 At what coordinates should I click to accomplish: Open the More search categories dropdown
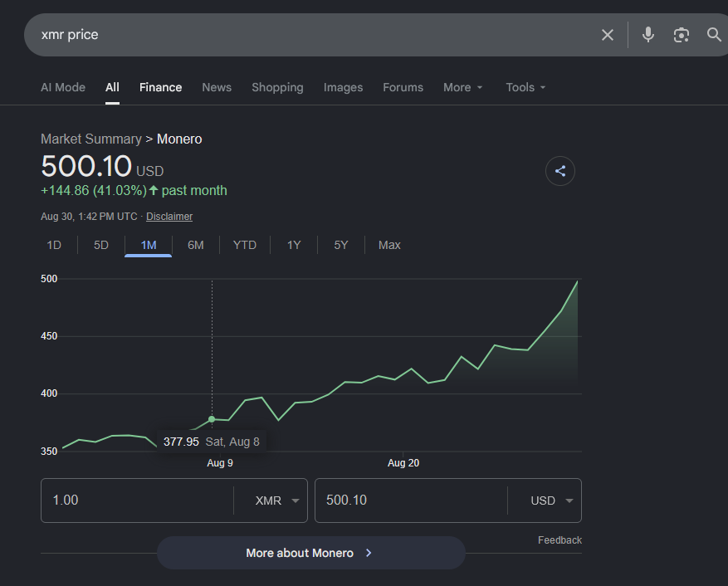point(463,87)
